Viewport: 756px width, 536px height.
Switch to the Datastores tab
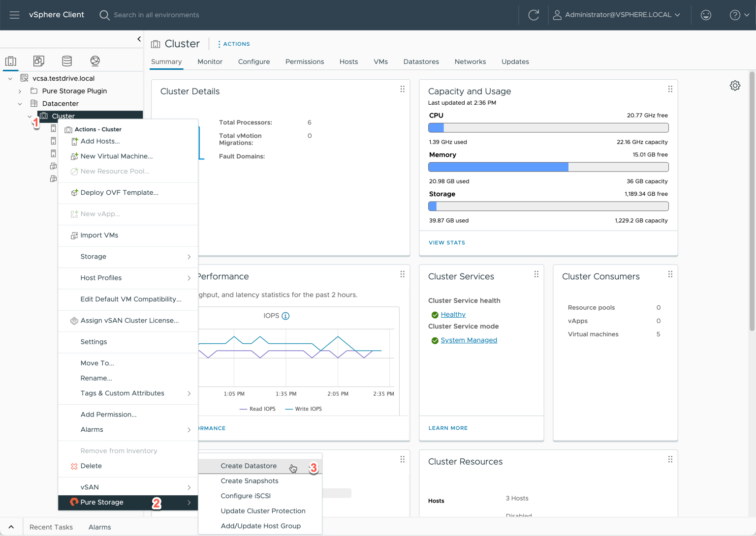(421, 61)
